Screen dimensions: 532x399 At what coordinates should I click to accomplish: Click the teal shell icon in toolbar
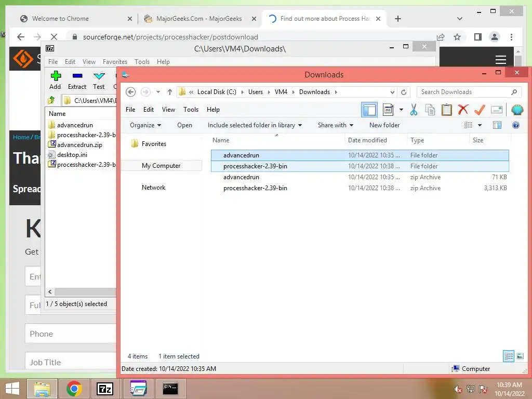(x=517, y=110)
